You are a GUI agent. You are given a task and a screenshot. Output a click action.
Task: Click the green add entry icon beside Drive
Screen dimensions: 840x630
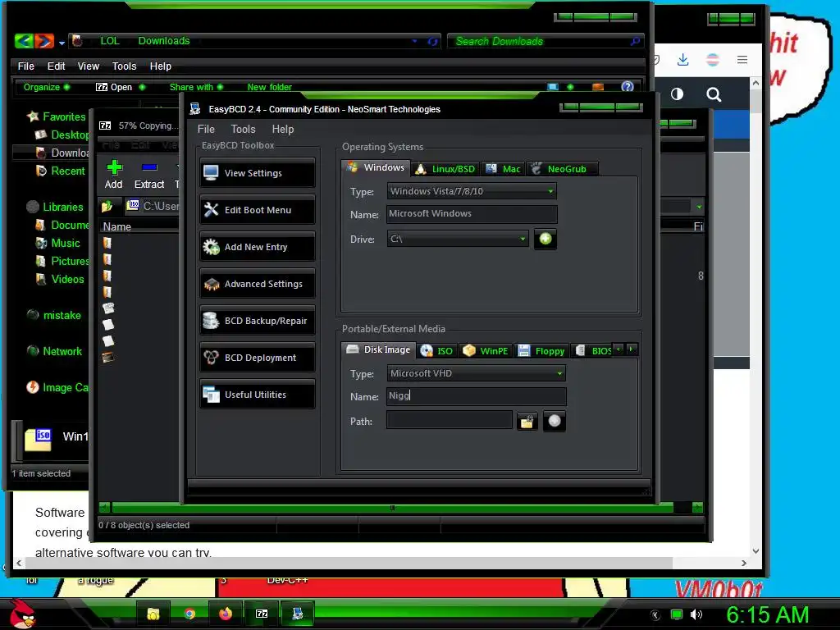546,239
